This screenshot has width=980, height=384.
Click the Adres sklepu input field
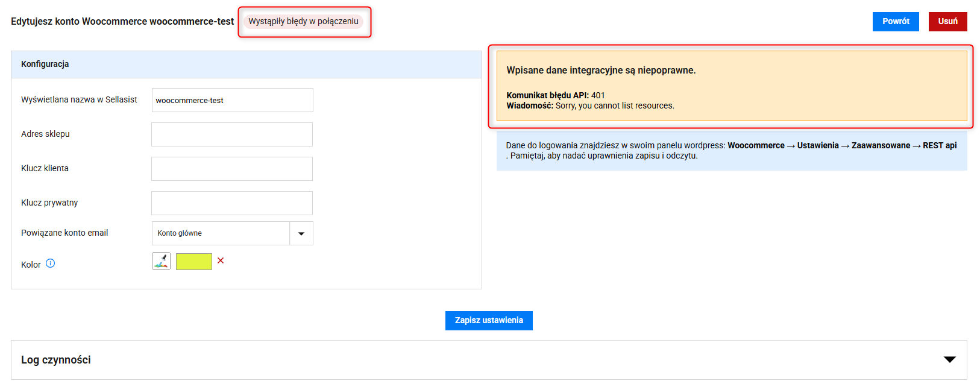[232, 134]
